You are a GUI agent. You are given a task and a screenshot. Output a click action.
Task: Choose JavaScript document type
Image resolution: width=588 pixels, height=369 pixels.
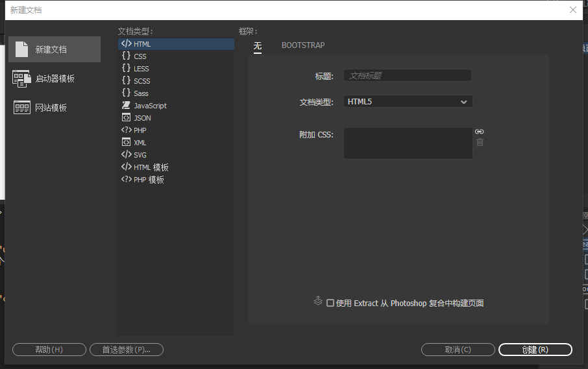(x=176, y=106)
